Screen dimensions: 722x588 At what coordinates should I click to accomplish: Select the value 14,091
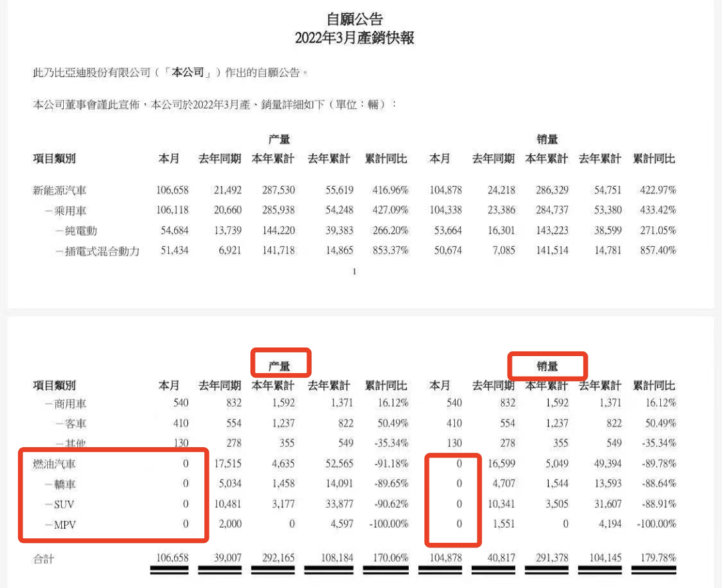[x=340, y=484]
